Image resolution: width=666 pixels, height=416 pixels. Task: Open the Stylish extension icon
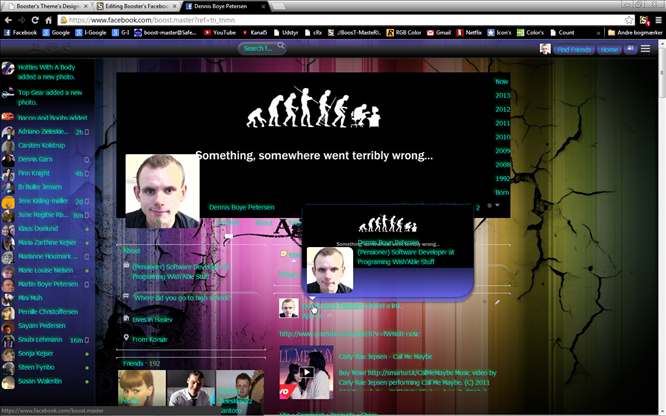pos(644,20)
